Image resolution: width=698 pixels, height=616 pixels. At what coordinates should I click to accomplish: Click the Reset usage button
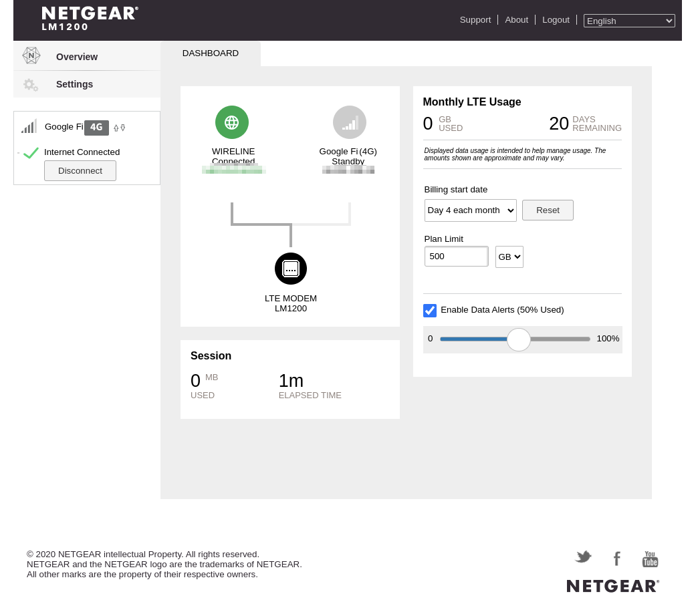point(548,210)
